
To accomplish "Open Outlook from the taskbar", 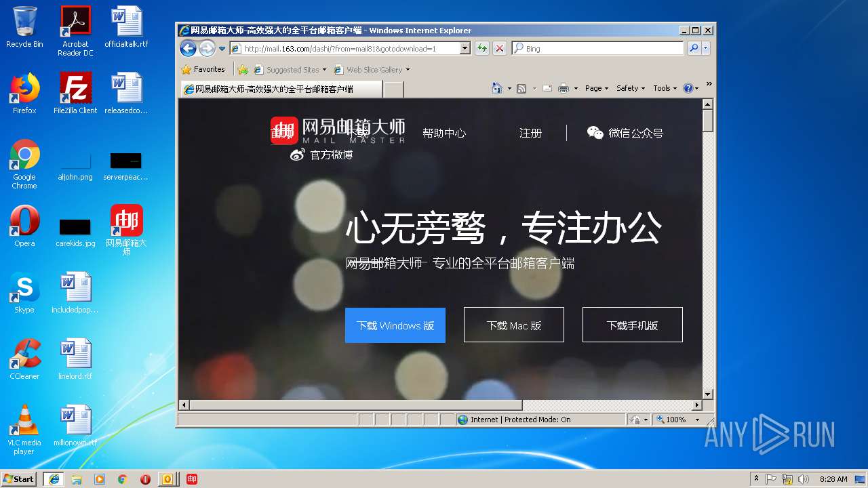I will click(x=167, y=479).
